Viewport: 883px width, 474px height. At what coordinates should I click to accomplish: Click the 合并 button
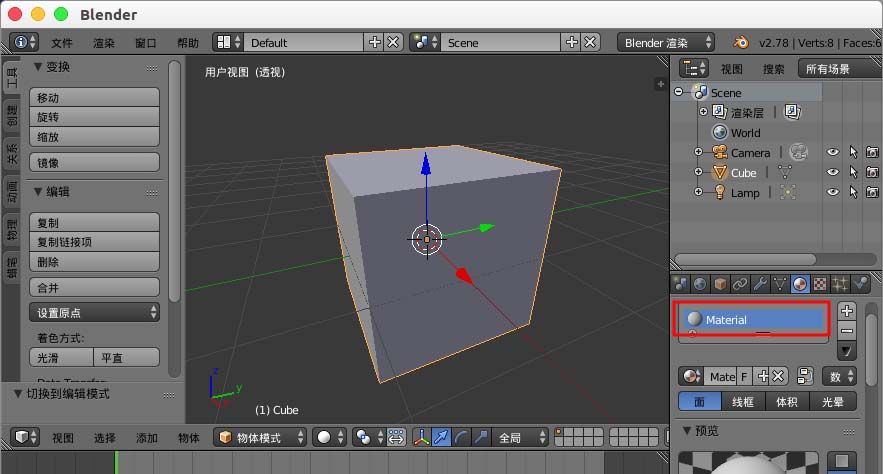(x=95, y=288)
